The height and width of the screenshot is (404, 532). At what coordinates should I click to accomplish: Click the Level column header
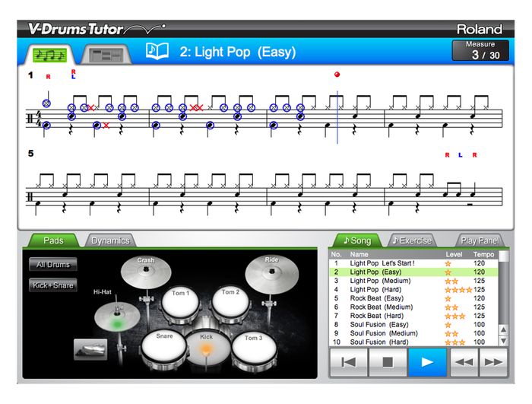(x=454, y=254)
